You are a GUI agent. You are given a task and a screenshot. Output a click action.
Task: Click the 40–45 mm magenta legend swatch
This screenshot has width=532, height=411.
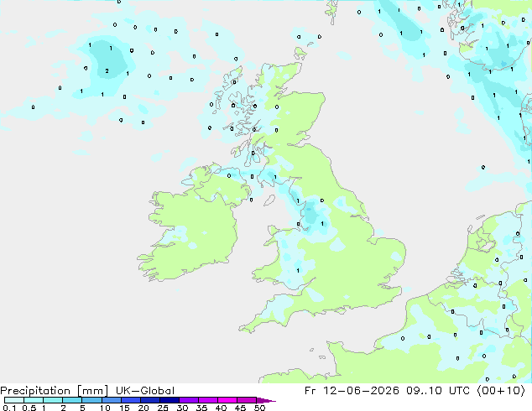227,400
